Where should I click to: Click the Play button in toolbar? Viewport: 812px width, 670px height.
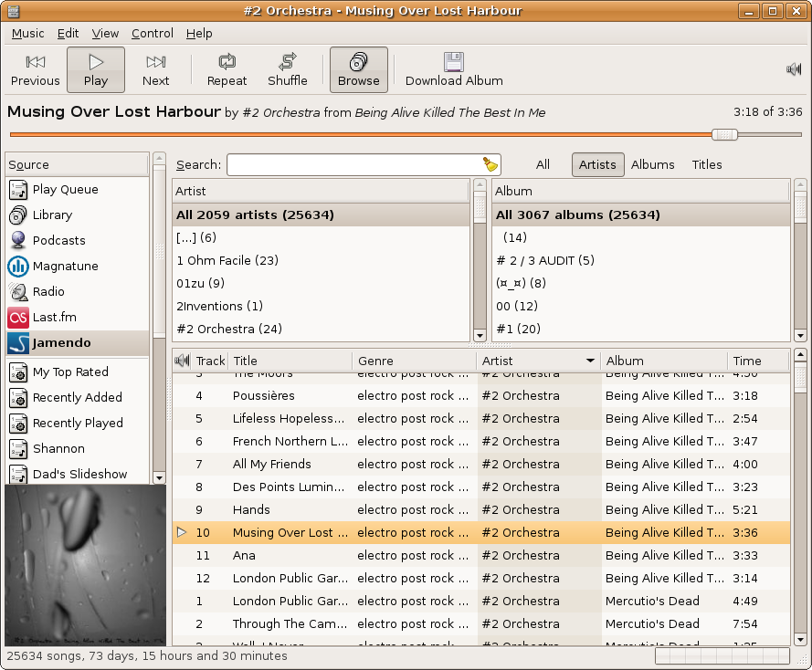click(96, 70)
